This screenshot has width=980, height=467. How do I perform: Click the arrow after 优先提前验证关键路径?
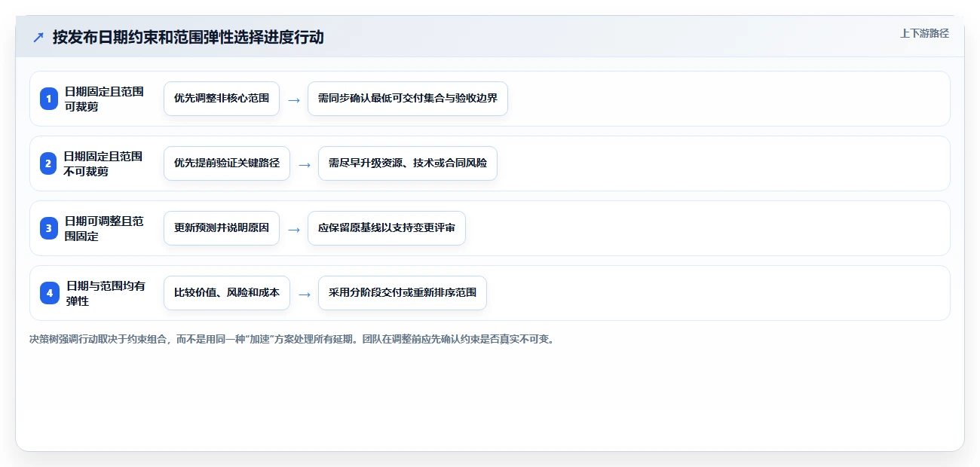305,164
